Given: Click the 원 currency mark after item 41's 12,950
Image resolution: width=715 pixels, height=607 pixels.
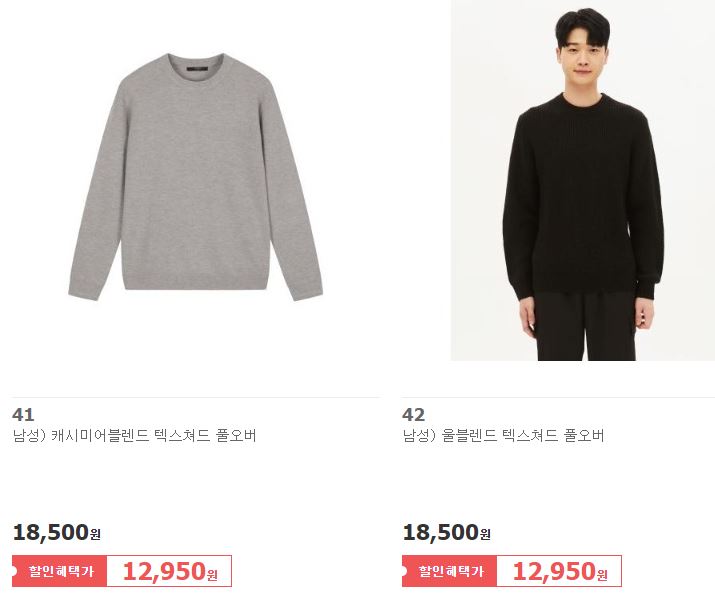Looking at the screenshot, I should [212, 575].
